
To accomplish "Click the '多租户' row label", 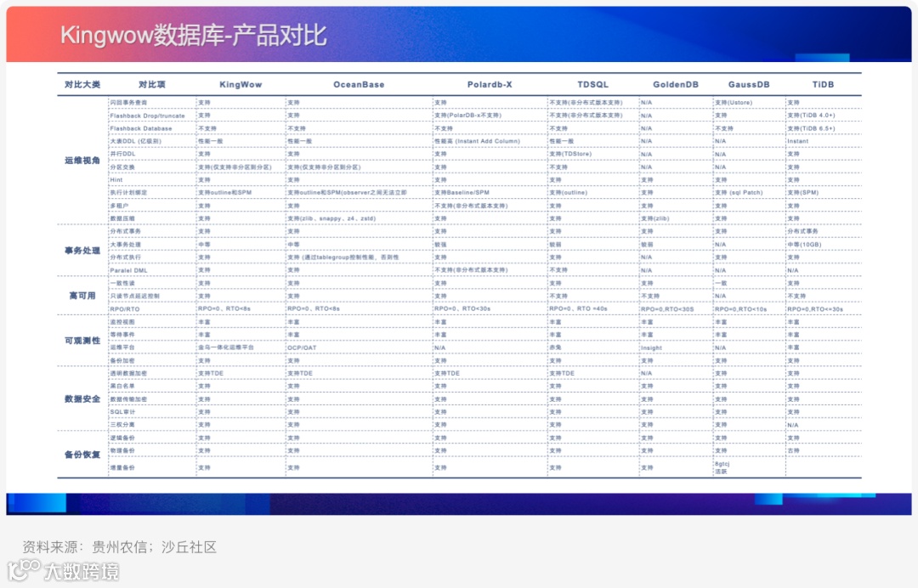I will pyautogui.click(x=119, y=206).
